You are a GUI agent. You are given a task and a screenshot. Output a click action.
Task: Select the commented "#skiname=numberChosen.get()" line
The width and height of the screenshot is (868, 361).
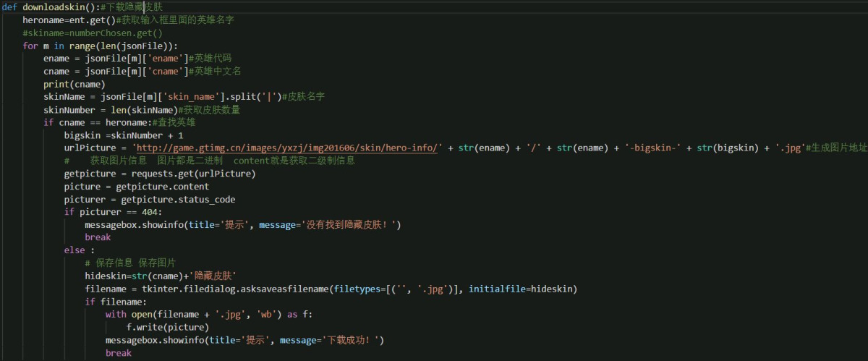tap(93, 33)
